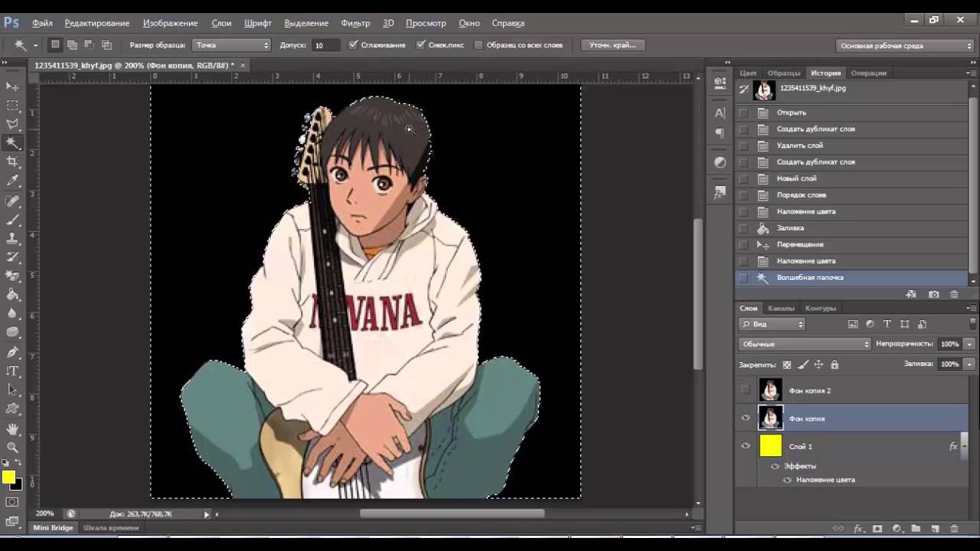The image size is (980, 551).
Task: Select the Polygonal Lasso tool
Action: click(x=12, y=124)
